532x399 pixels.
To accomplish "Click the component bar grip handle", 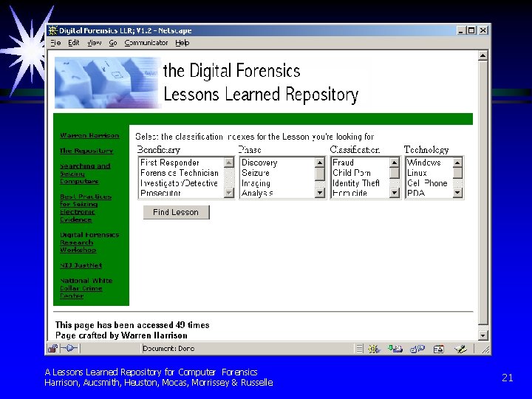I will tap(359, 349).
